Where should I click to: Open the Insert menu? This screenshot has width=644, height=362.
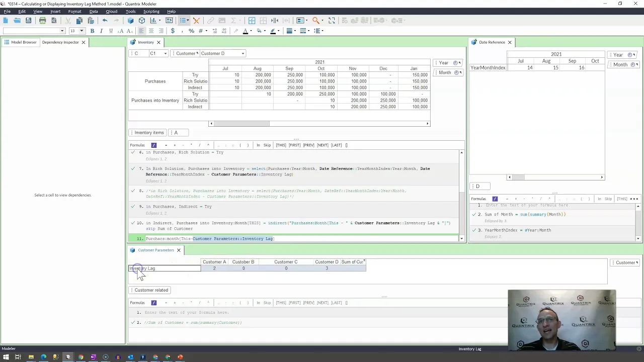[x=55, y=11]
